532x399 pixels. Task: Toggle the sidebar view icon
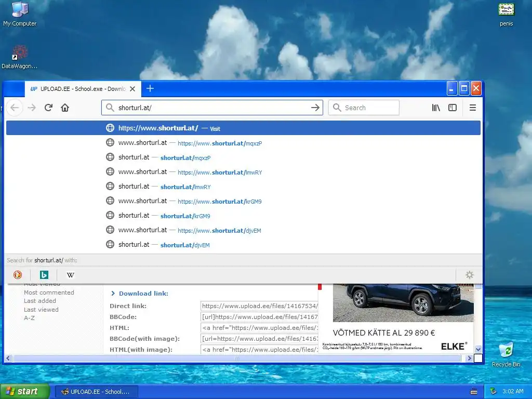(453, 108)
